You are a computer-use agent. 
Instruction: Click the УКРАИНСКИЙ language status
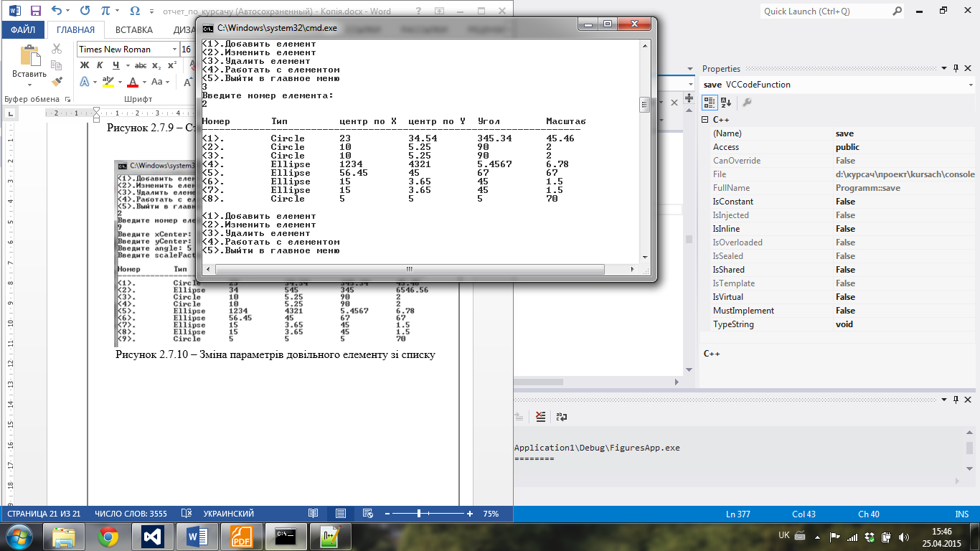tap(229, 514)
